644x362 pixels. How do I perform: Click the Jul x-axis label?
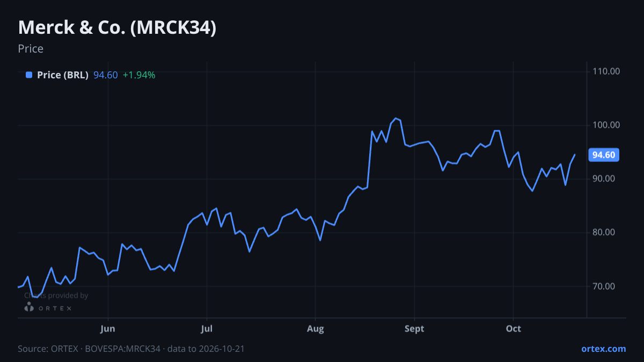pyautogui.click(x=207, y=329)
